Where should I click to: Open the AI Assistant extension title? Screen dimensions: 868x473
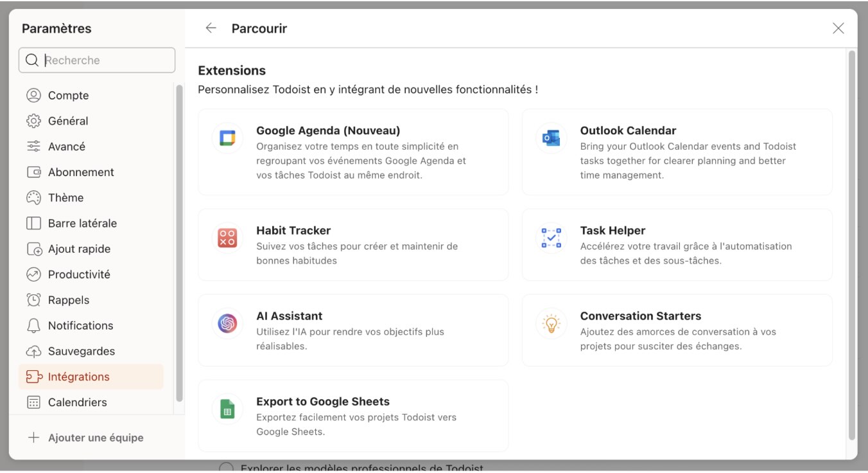click(x=290, y=316)
